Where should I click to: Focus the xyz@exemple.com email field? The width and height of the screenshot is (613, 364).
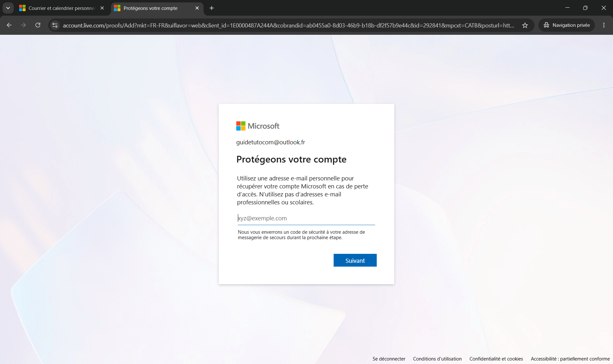pos(306,218)
